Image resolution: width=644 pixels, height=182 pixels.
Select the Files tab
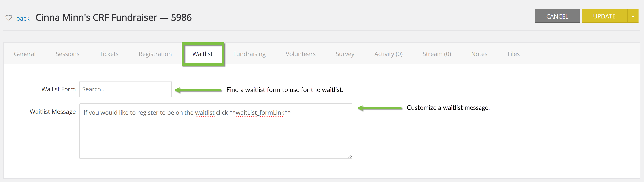513,54
